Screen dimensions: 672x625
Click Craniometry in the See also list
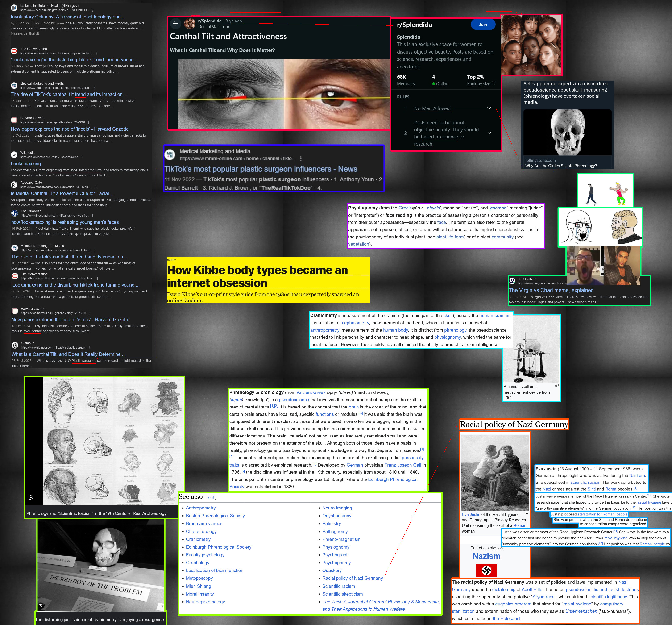[198, 539]
